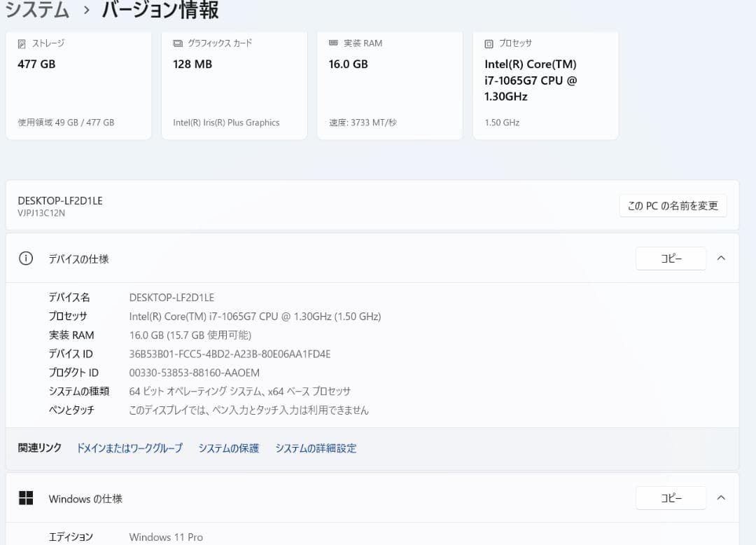Screen dimensions: 756x545
Task: Copy Windows specifications with コピー button
Action: click(671, 498)
